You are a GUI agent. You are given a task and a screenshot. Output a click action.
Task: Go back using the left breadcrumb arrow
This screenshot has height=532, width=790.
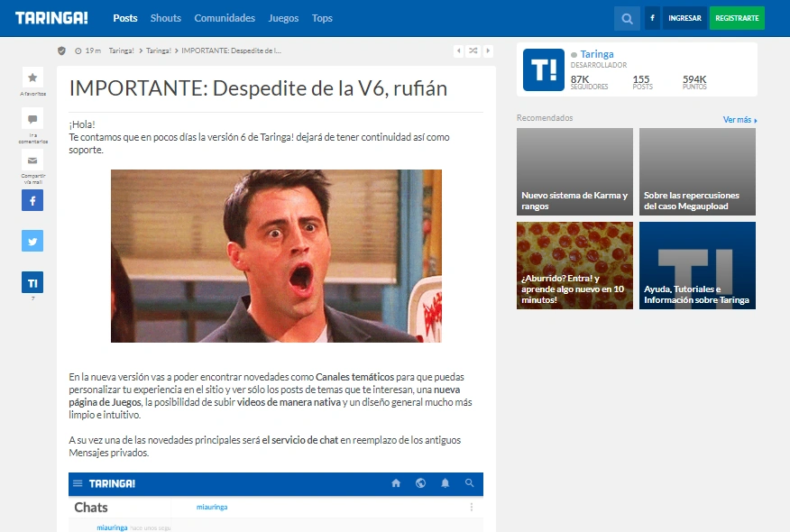(457, 51)
